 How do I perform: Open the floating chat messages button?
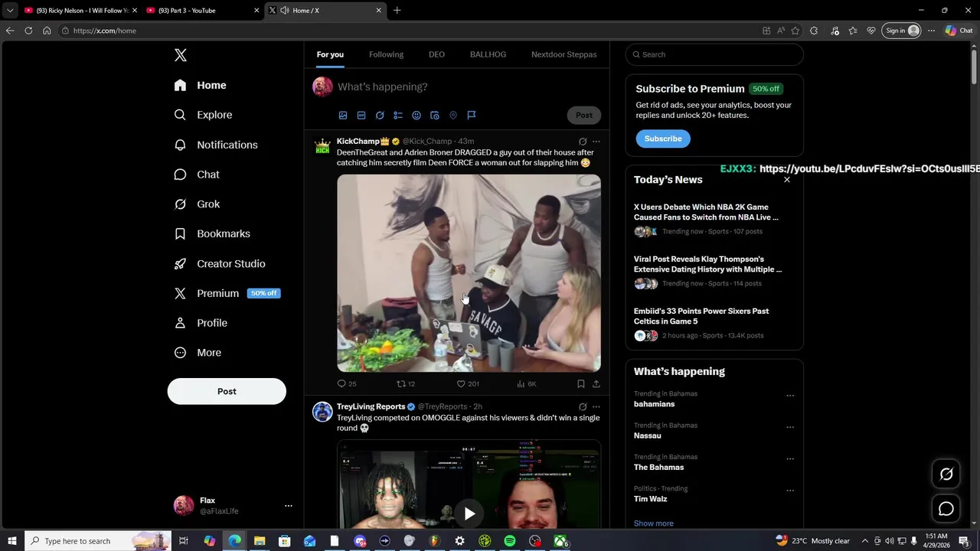point(946,509)
